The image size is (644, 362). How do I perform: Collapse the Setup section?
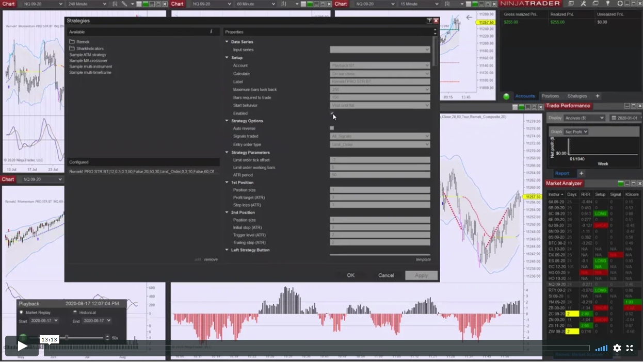[227, 58]
